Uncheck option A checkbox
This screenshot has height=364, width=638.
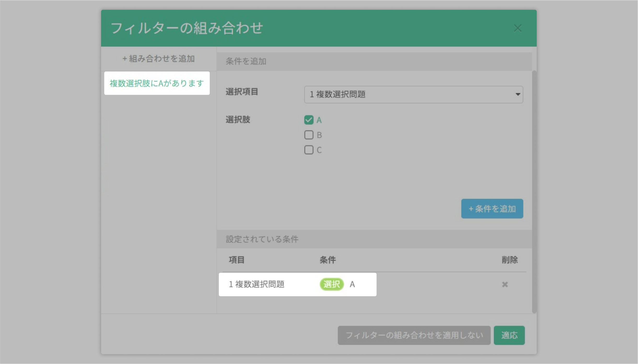pyautogui.click(x=309, y=120)
